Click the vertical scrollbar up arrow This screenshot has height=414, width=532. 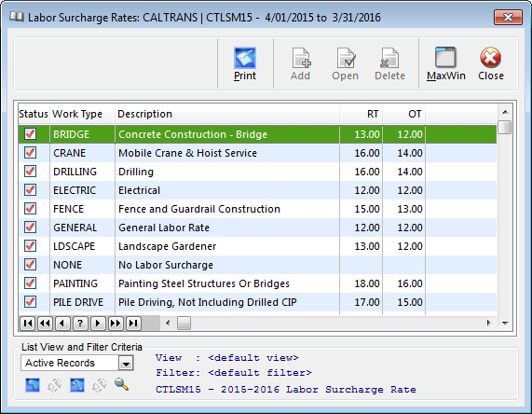click(x=505, y=112)
